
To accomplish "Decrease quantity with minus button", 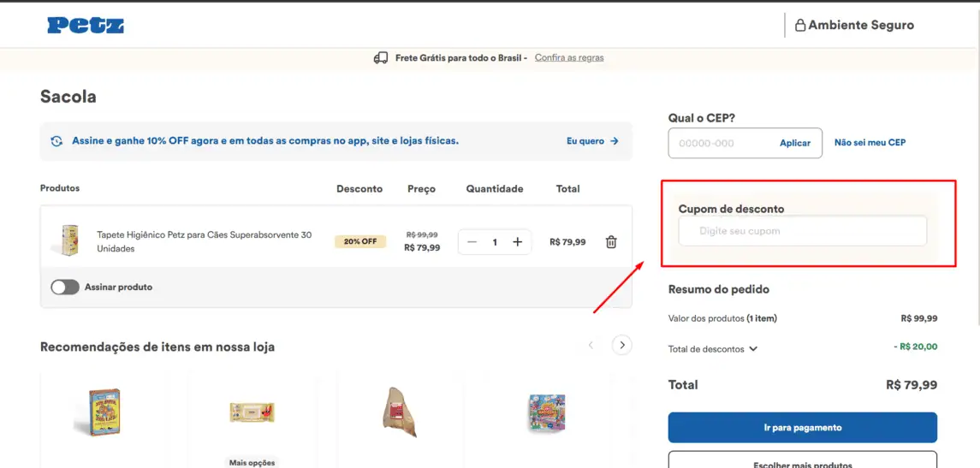I will (472, 242).
